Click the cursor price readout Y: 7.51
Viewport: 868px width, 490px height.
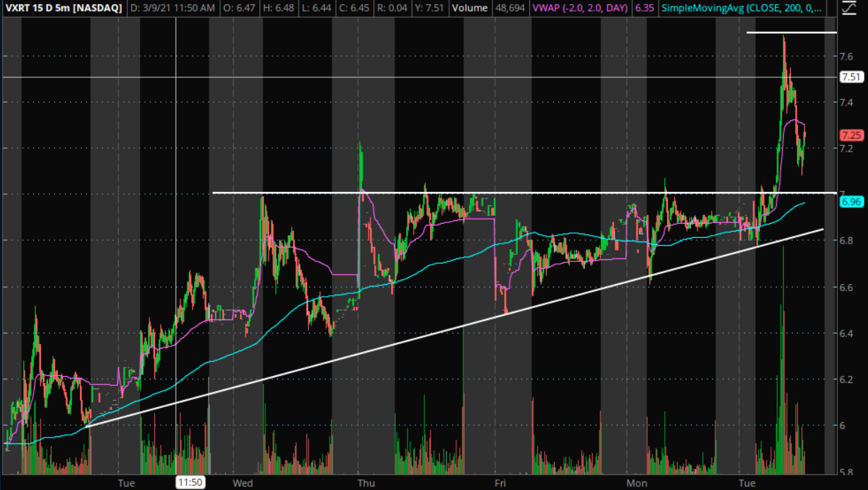[431, 8]
